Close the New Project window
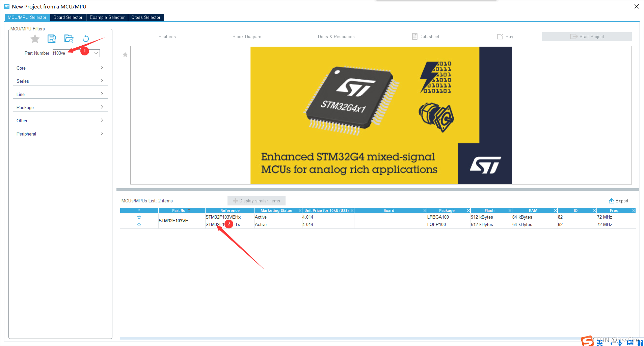The height and width of the screenshot is (346, 644). point(637,6)
